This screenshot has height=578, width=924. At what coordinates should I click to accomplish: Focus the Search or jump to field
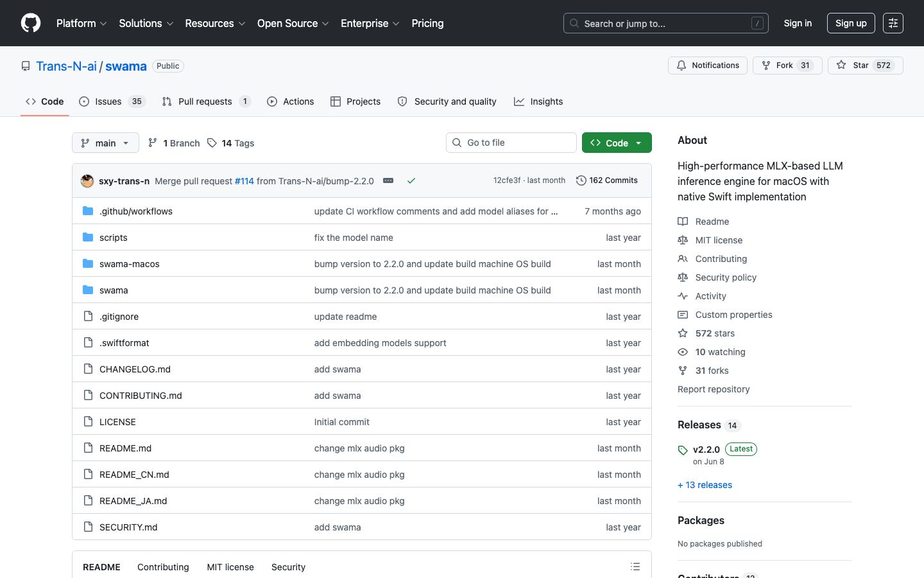[666, 23]
